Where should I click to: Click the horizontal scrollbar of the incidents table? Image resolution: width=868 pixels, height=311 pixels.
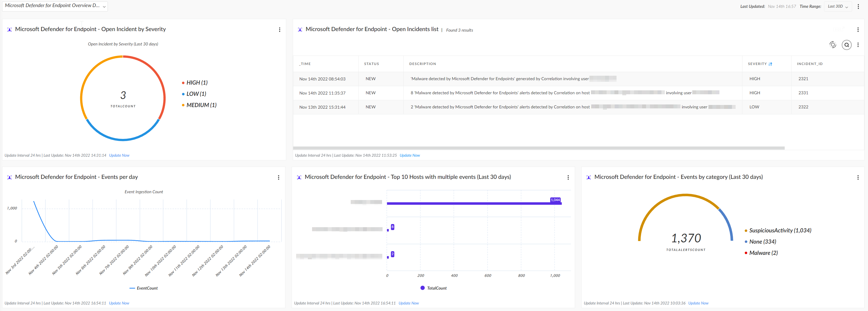click(x=539, y=148)
